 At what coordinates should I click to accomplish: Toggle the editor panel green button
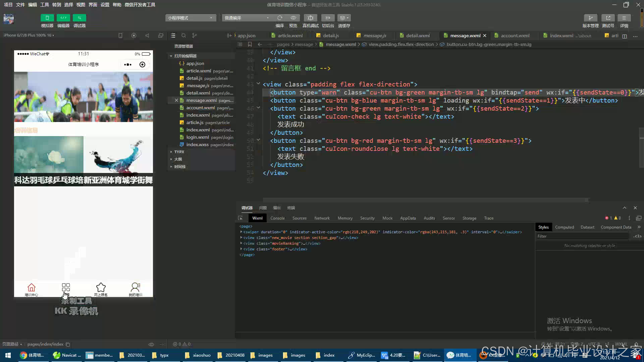pyautogui.click(x=63, y=18)
